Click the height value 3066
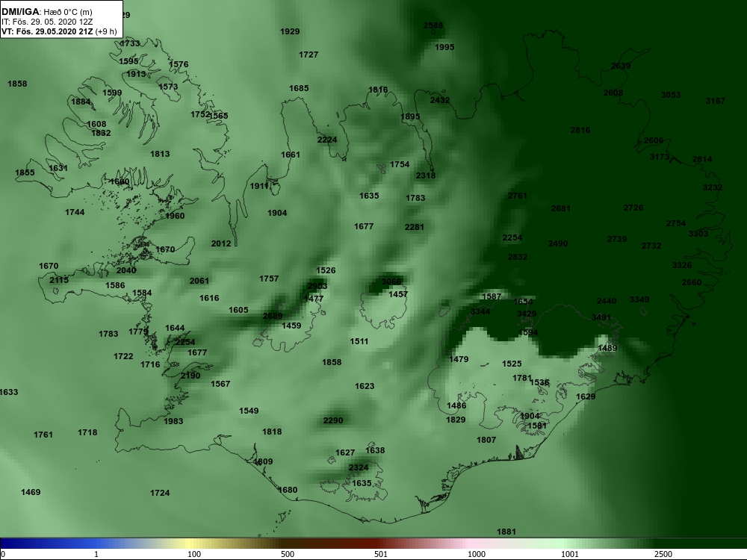The width and height of the screenshot is (747, 560). pyautogui.click(x=391, y=281)
